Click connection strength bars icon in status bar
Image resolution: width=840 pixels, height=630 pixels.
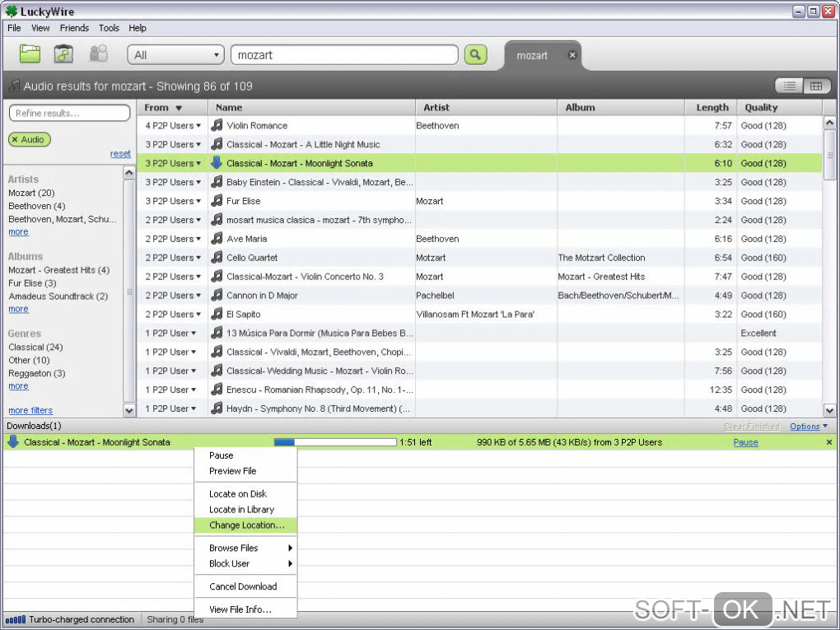coord(16,619)
